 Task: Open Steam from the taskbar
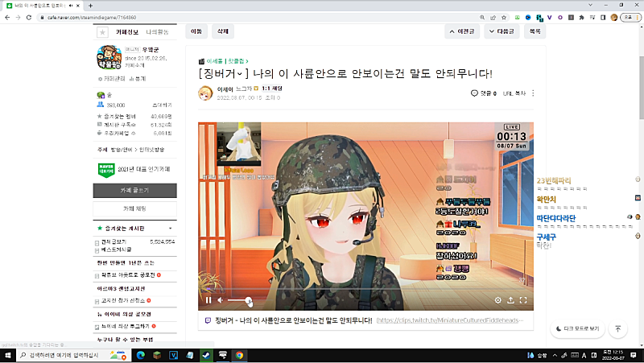point(206,355)
